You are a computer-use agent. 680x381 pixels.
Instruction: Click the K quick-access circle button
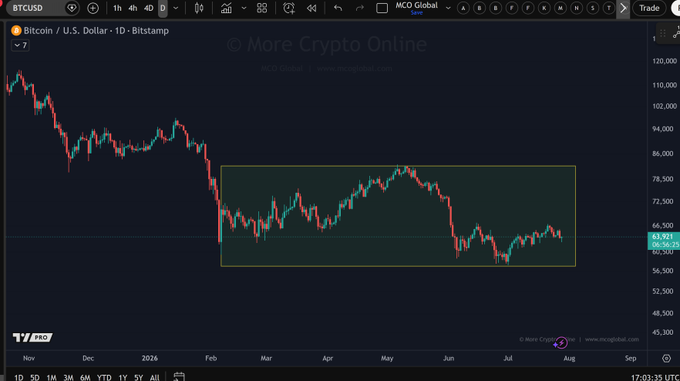point(544,8)
